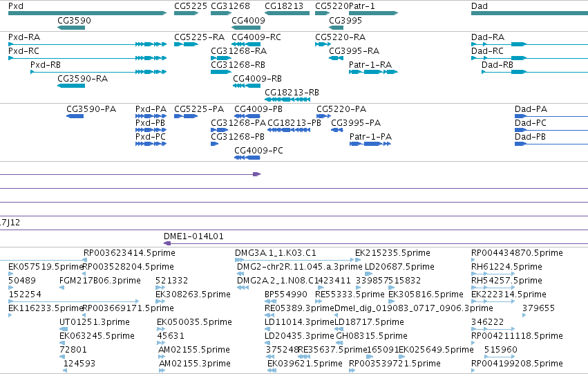This screenshot has height=374, width=588.
Task: Select protein Pxd-PC
Action: [x=151, y=137]
